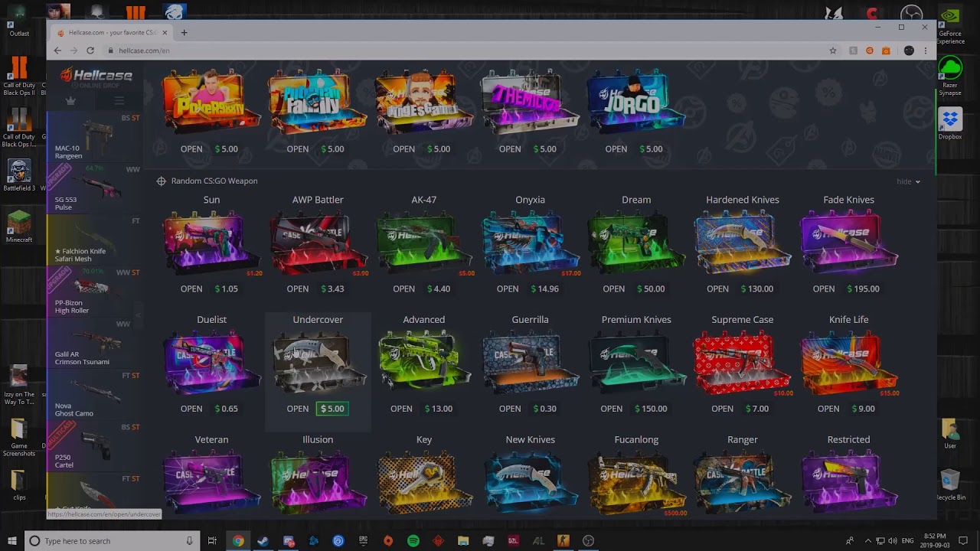Click OPEN under Guerrilla case
980x551 pixels.
point(510,409)
